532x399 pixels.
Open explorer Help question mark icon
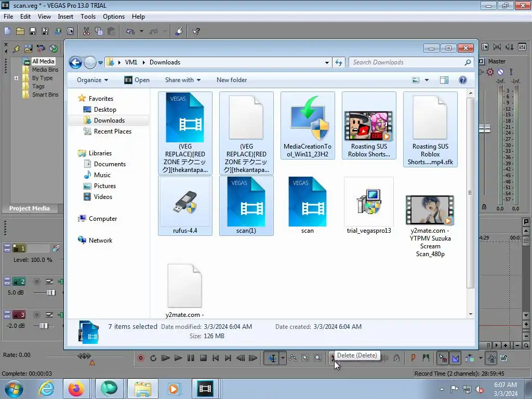pyautogui.click(x=463, y=80)
